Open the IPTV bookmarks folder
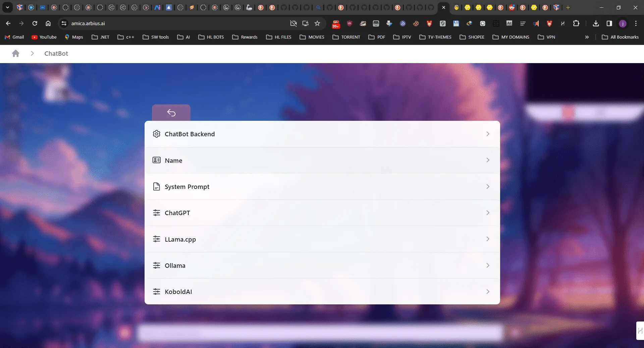The height and width of the screenshot is (348, 644). 402,37
